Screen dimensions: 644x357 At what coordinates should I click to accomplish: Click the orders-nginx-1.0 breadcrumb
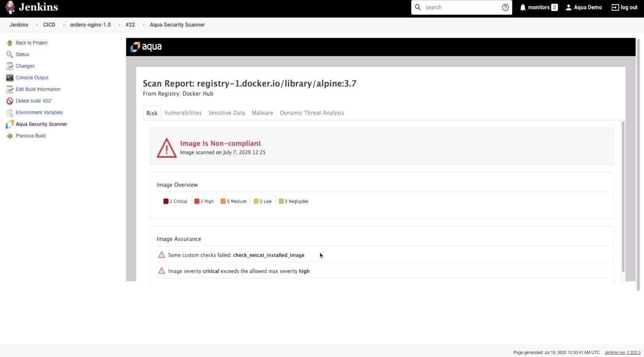click(x=90, y=25)
